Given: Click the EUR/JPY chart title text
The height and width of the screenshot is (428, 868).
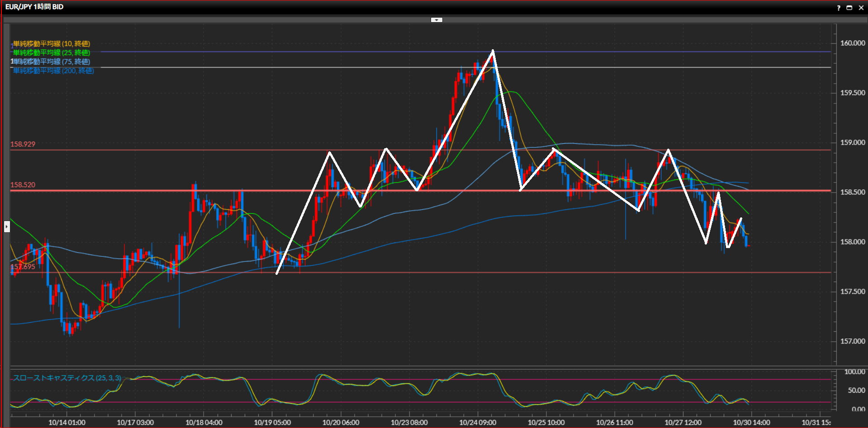Looking at the screenshot, I should coord(34,7).
